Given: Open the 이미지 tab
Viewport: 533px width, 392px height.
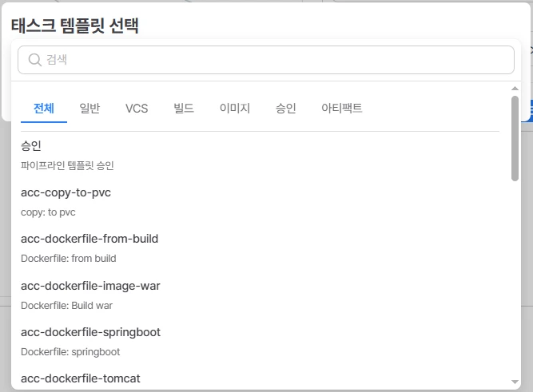Looking at the screenshot, I should 235,109.
